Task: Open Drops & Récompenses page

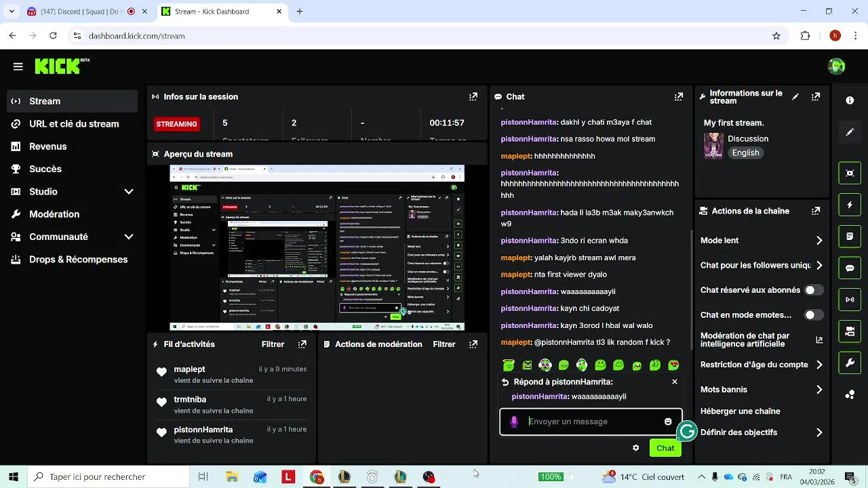Action: point(73,260)
